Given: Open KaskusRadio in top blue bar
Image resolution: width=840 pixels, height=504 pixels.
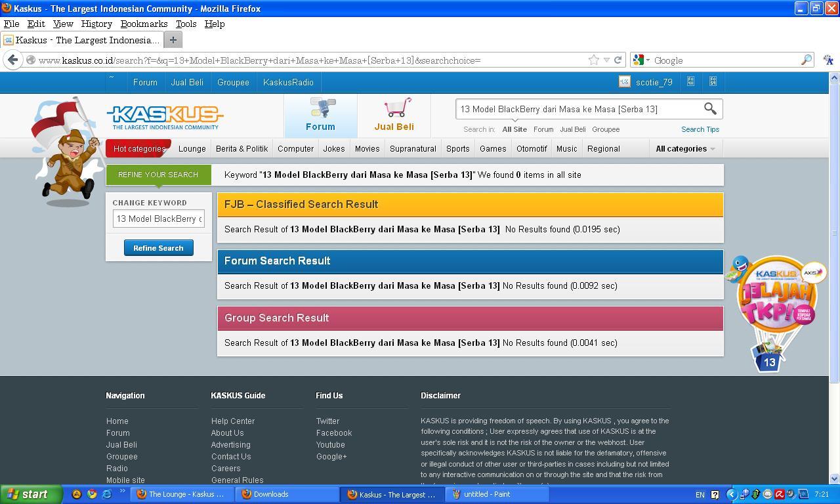Looking at the screenshot, I should click(x=288, y=82).
